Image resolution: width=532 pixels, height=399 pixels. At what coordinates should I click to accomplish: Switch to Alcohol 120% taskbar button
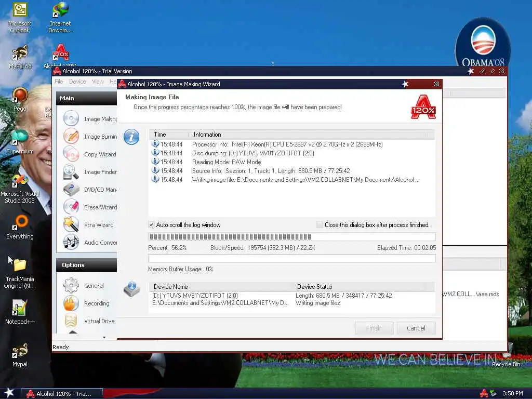pos(62,394)
